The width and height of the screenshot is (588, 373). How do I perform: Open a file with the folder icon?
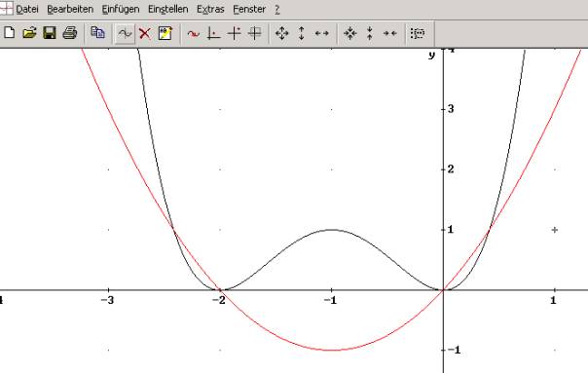tap(29, 33)
